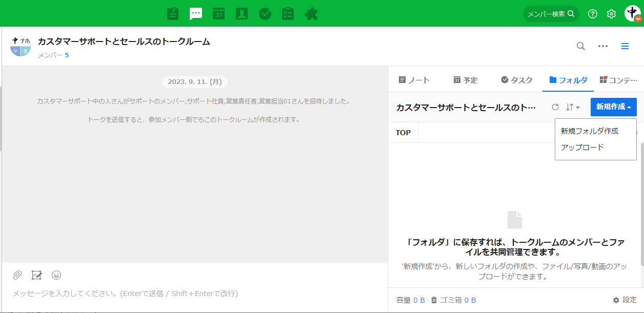Screen dimensions: 644x313
Task: Toggle the right side panel menu
Action: click(x=625, y=46)
